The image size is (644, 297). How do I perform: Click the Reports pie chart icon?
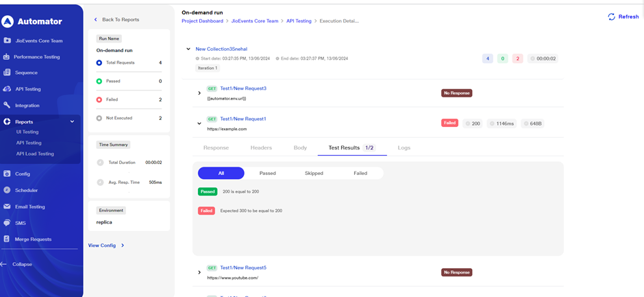pyautogui.click(x=7, y=122)
